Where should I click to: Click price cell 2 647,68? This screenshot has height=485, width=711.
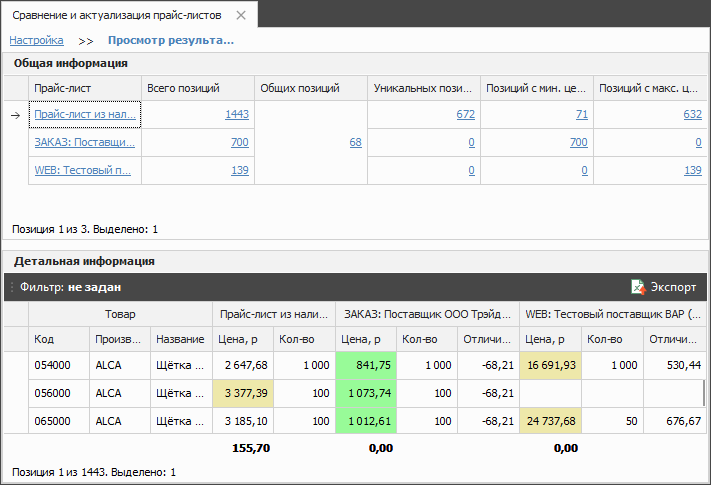(243, 365)
